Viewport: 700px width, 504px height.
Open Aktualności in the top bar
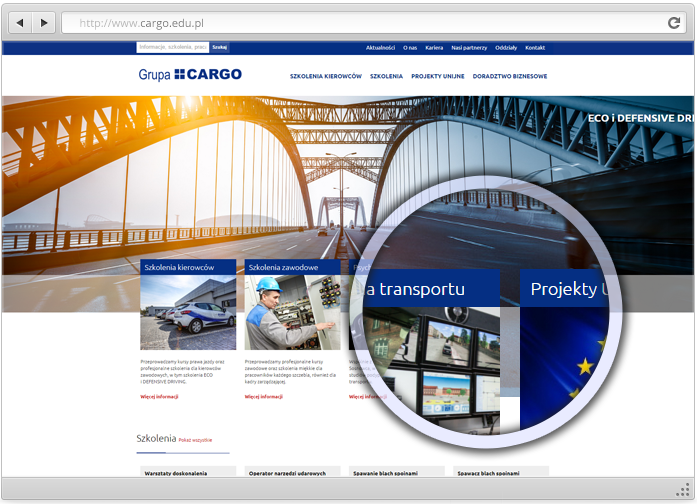coord(380,48)
